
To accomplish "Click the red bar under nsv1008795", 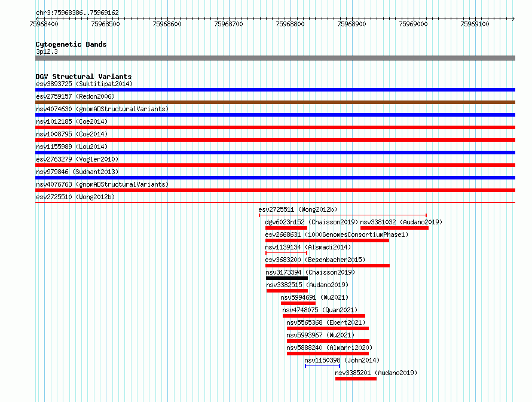I will point(275,140).
